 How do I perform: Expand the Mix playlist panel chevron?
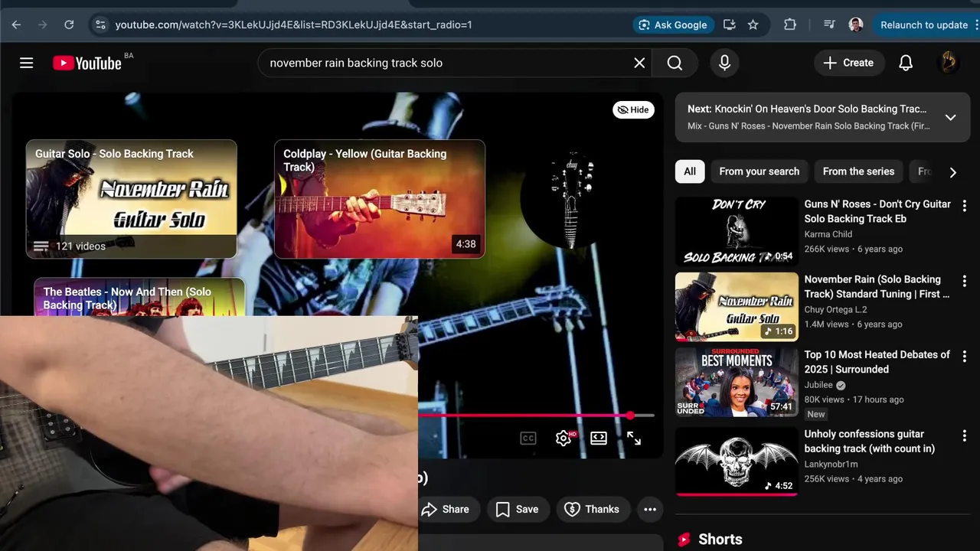coord(950,117)
